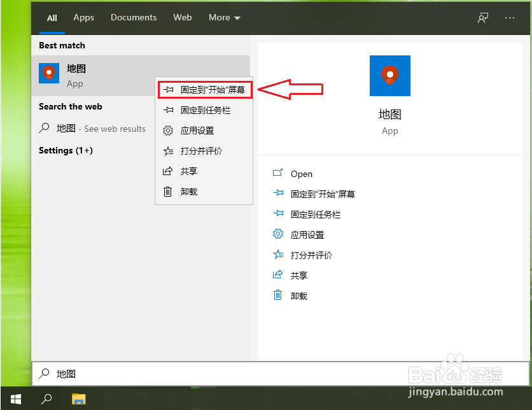Image resolution: width=532 pixels, height=410 pixels.
Task: Open File Explorer from the taskbar
Action: point(78,399)
